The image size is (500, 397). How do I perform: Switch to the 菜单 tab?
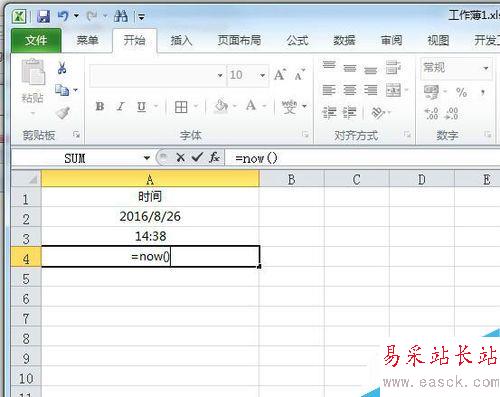point(87,40)
